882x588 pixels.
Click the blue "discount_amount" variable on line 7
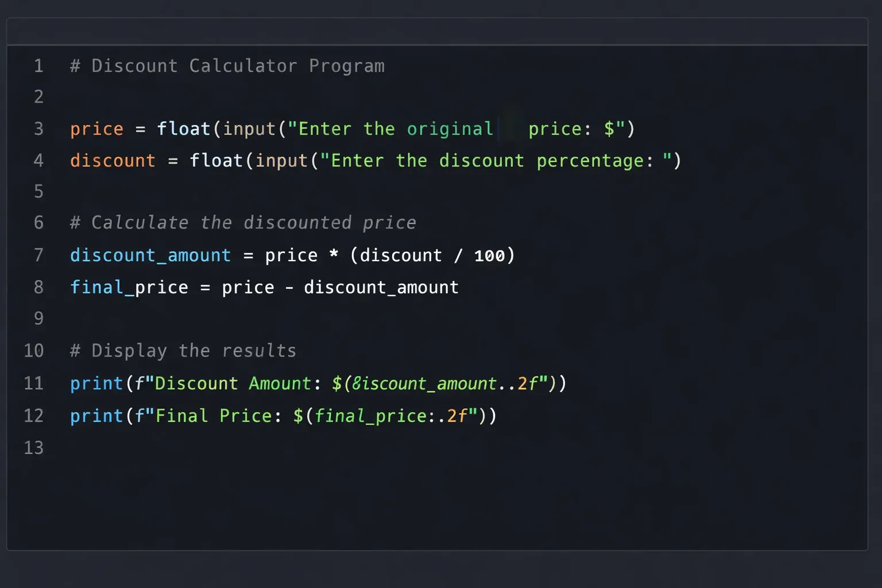(150, 255)
